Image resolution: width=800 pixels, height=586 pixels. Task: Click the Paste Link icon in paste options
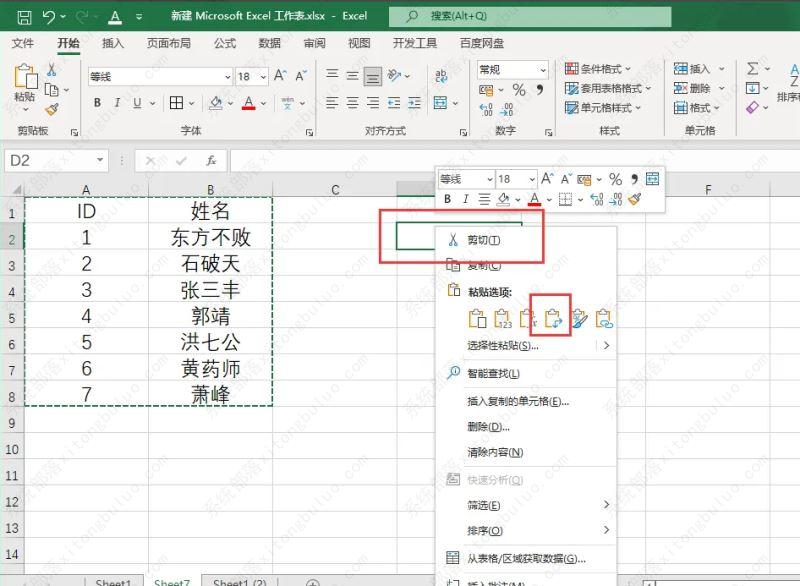pos(603,319)
